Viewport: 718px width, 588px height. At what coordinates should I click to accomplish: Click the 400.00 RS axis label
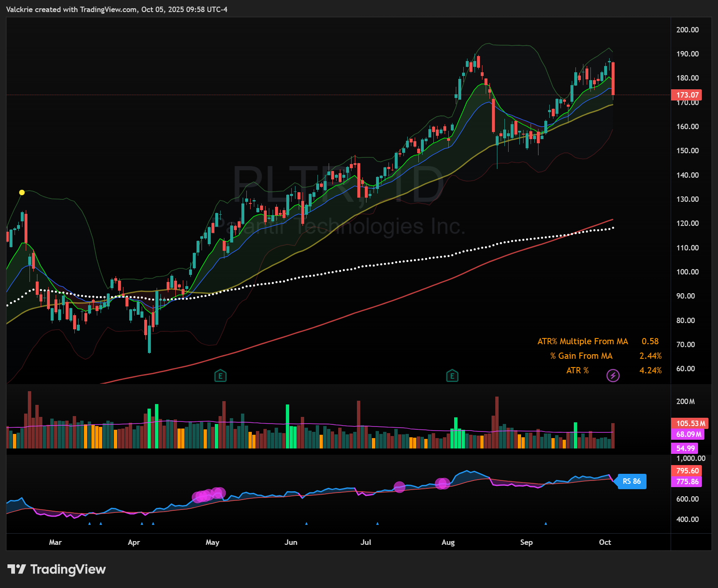pyautogui.click(x=687, y=519)
